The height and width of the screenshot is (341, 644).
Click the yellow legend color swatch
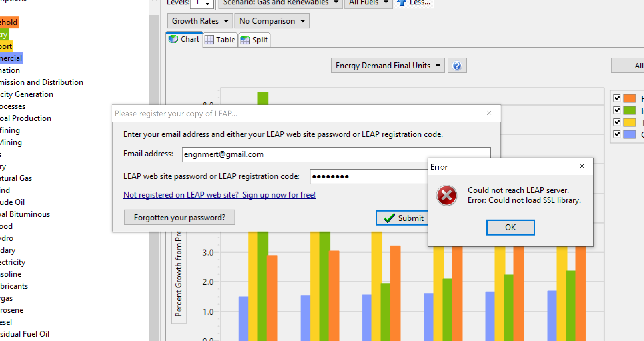pyautogui.click(x=629, y=122)
